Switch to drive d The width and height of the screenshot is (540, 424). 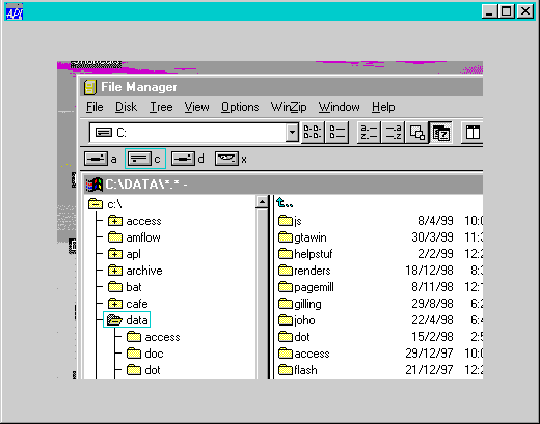[187, 159]
